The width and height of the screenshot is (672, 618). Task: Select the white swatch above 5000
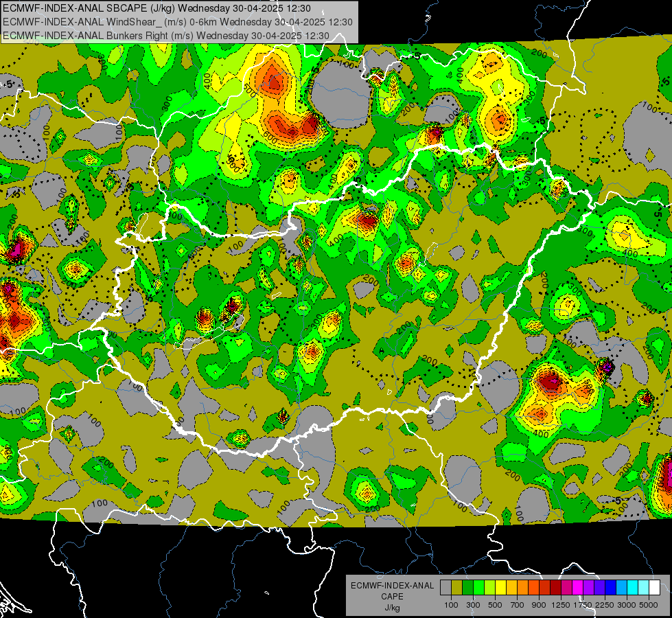[x=654, y=588]
